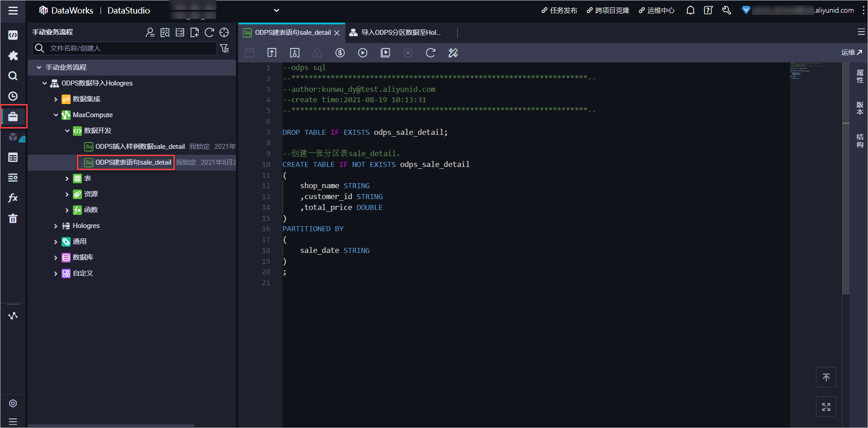Click the graph nodes icon in lower sidebar
Screen dimensions: 868x428
coord(13,316)
